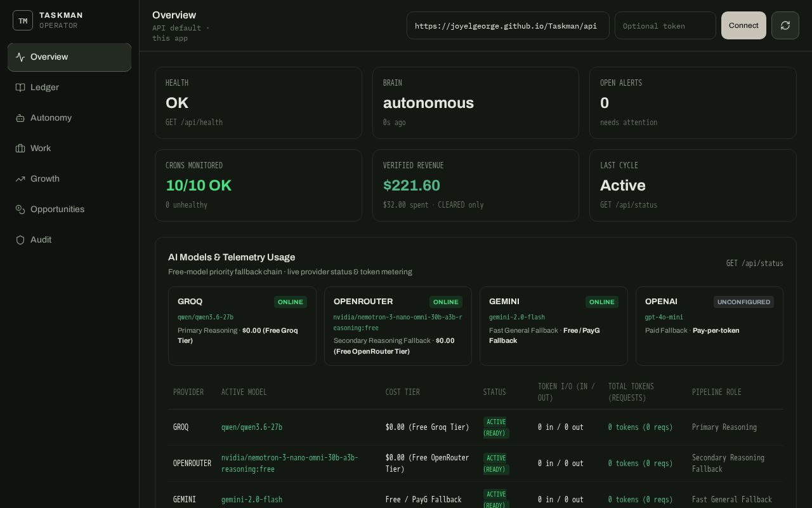Click the OPENAI UNCONFIGURED badge
This screenshot has height=508, width=812.
coord(743,302)
